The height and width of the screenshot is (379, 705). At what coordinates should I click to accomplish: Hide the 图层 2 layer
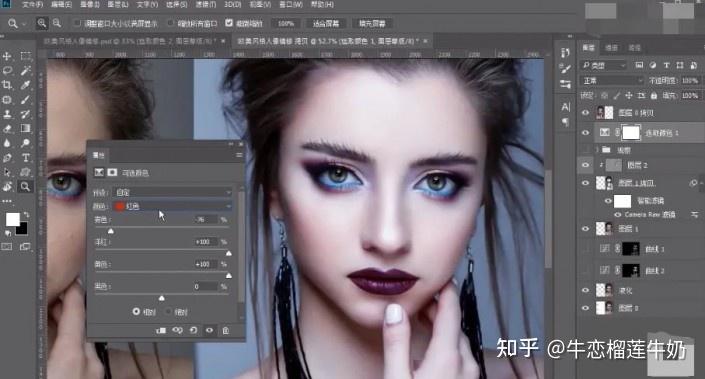point(585,165)
